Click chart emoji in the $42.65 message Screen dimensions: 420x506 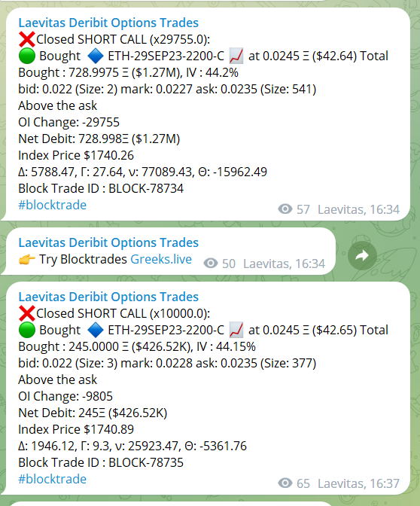click(236, 330)
